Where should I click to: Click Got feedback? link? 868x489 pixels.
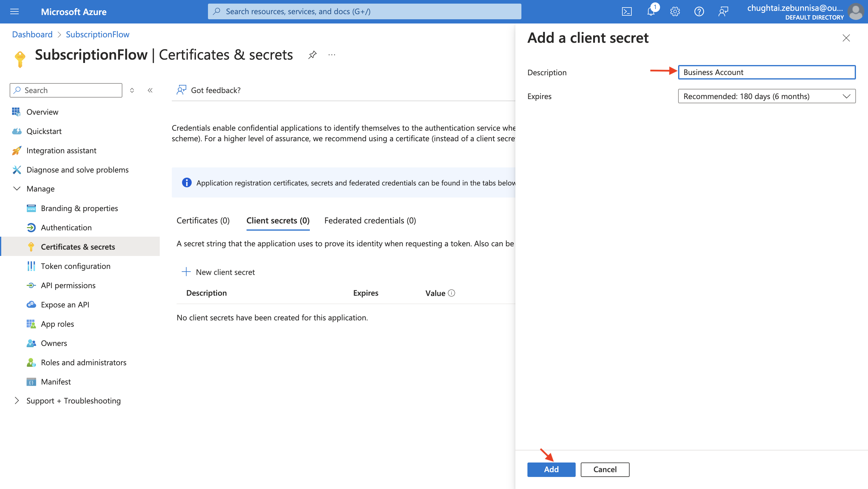[209, 90]
